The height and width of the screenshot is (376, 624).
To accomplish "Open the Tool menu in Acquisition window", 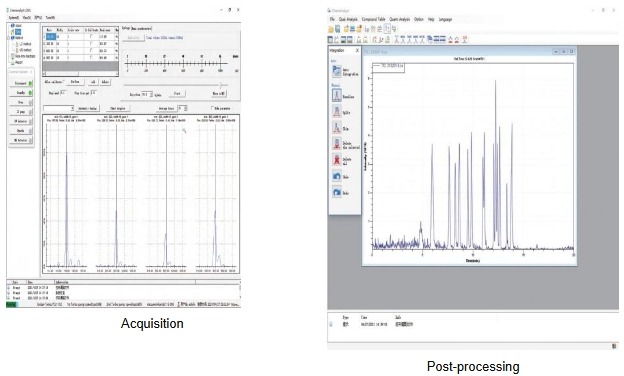I will pyautogui.click(x=50, y=18).
